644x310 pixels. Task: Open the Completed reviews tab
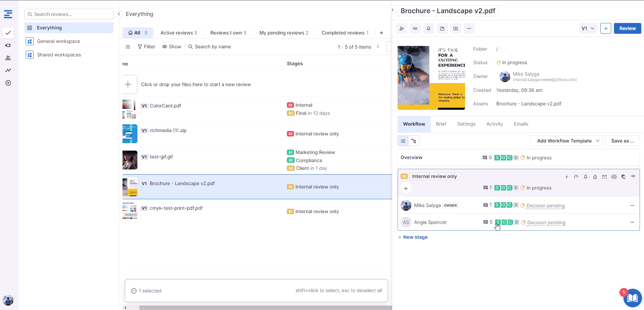(343, 33)
